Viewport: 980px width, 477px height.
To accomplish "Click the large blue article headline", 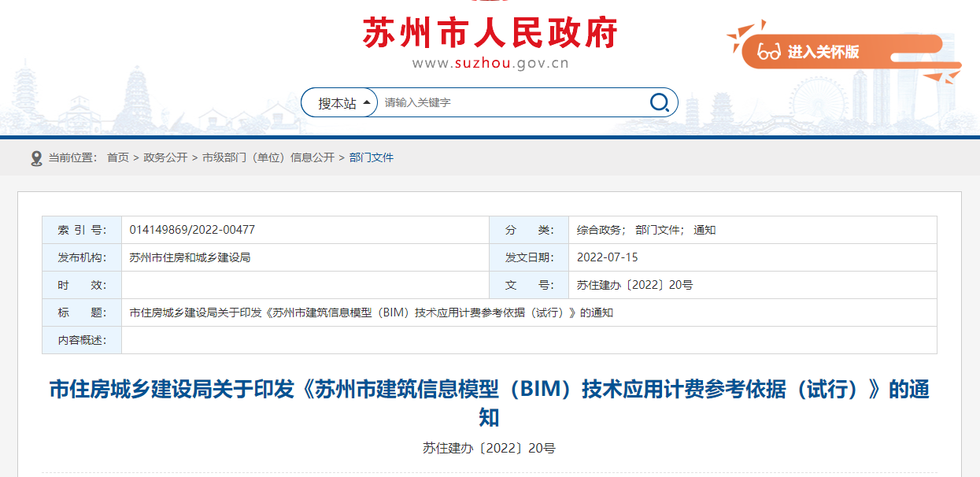I will click(x=490, y=403).
